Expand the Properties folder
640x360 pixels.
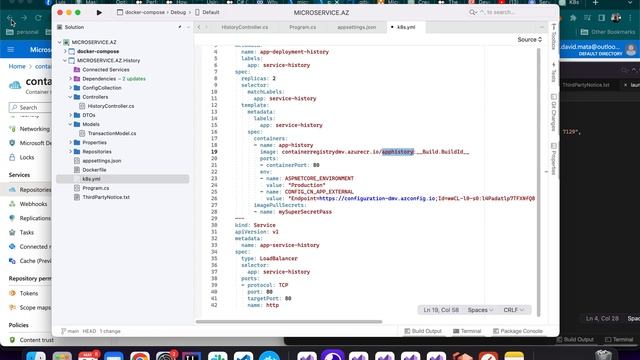click(x=71, y=142)
